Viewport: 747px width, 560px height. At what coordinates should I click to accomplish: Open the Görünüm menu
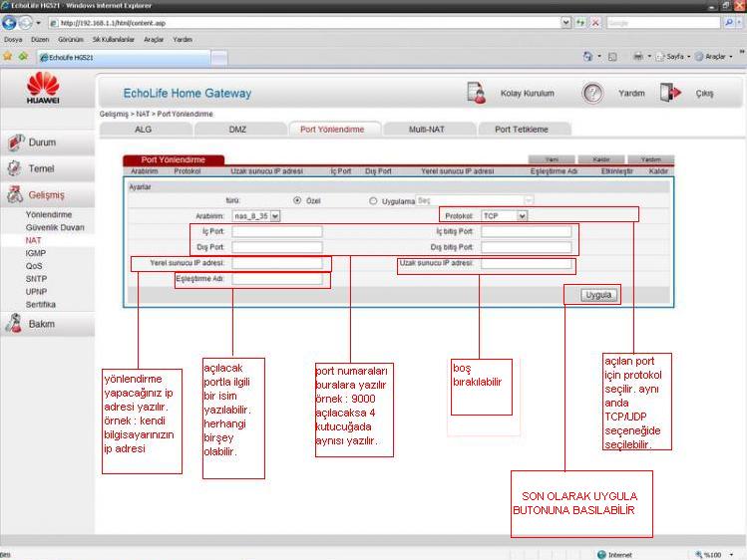point(71,40)
